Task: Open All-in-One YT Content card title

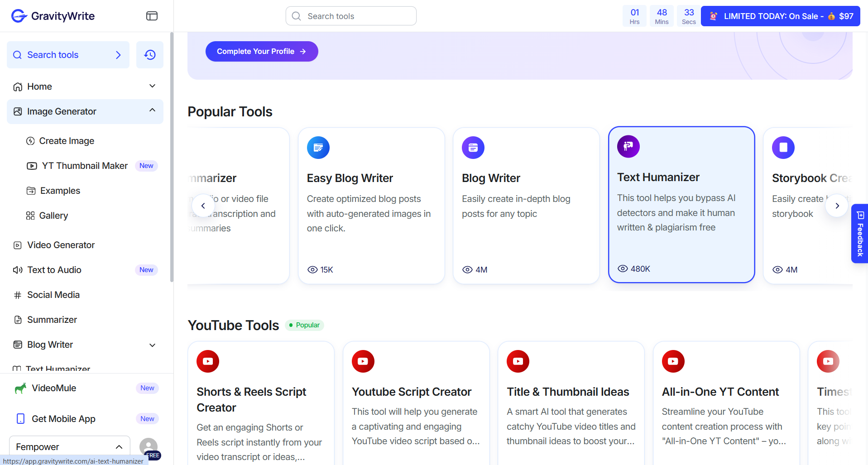Action: point(720,392)
